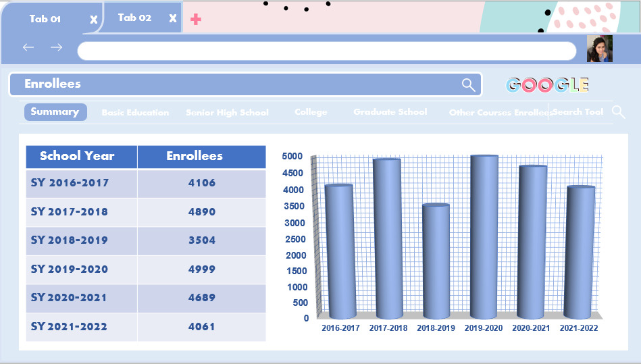
Task: Click the Enrollees column header
Action: pyautogui.click(x=201, y=157)
